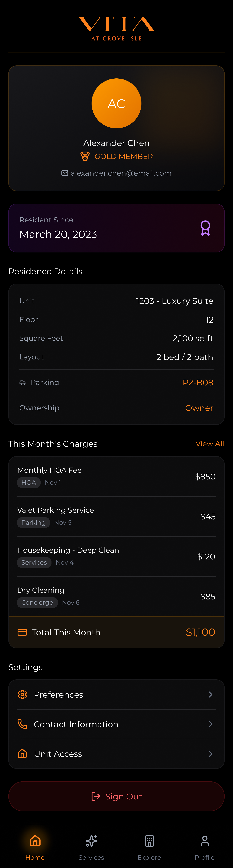Screen dimensions: 233x868
Task: Tap the purple award ribbon icon
Action: (205, 228)
